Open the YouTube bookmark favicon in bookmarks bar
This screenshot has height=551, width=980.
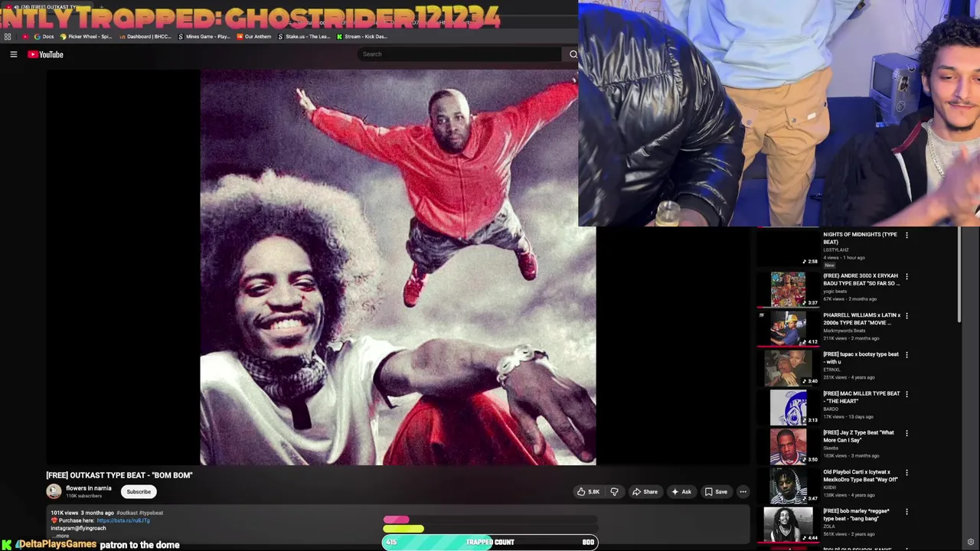pos(25,37)
